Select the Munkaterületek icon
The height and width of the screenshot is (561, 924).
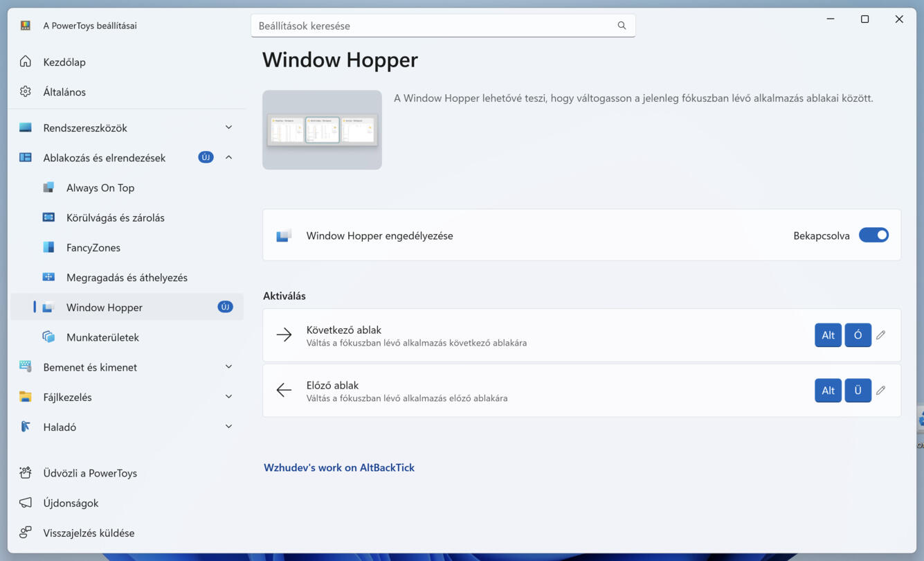tap(48, 337)
